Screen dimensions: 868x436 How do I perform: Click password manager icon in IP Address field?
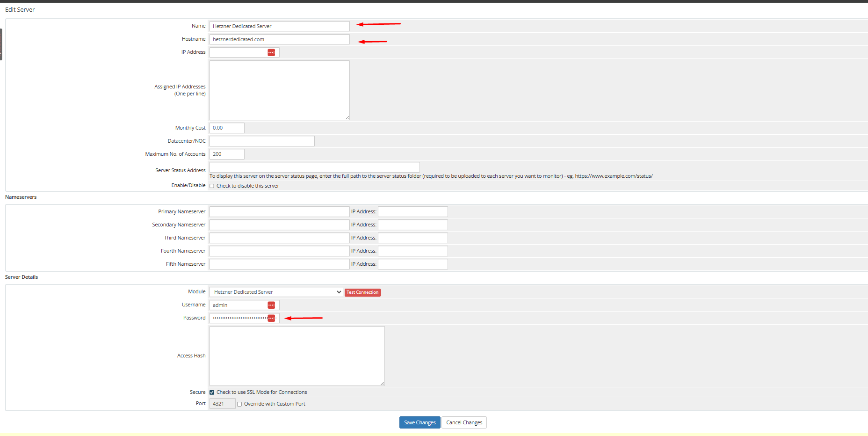pos(271,52)
